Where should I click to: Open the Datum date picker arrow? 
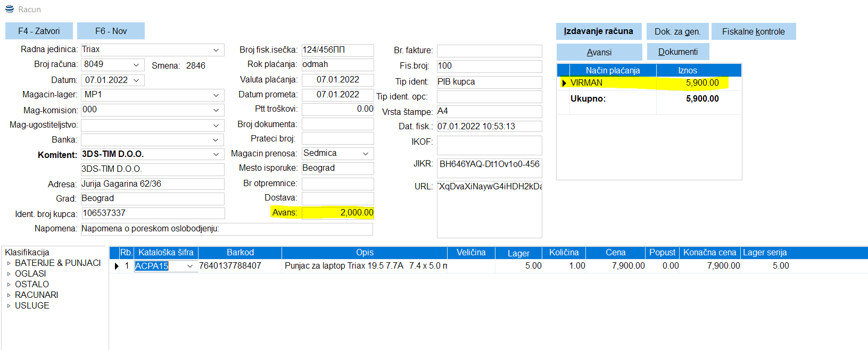136,80
